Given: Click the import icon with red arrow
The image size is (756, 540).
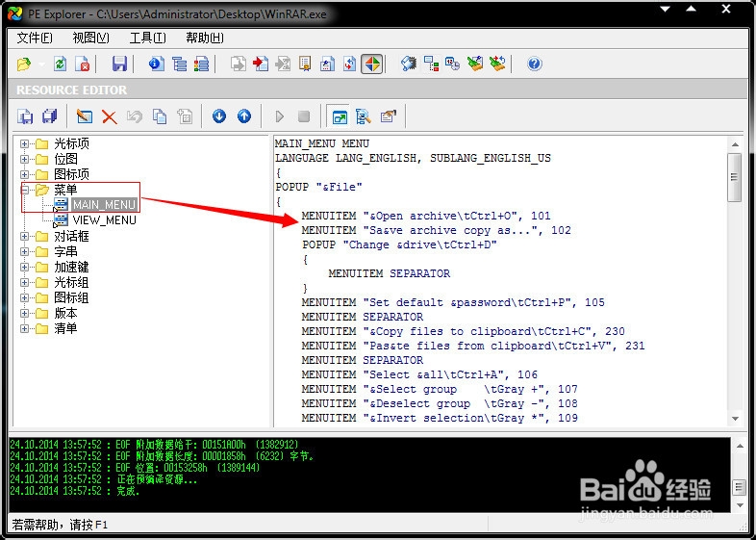Looking at the screenshot, I should [x=261, y=64].
